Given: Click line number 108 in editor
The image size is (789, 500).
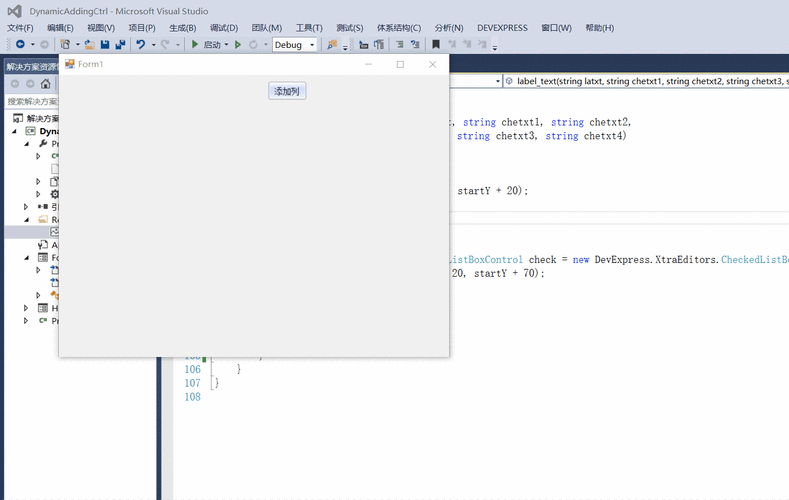Looking at the screenshot, I should click(x=193, y=397).
